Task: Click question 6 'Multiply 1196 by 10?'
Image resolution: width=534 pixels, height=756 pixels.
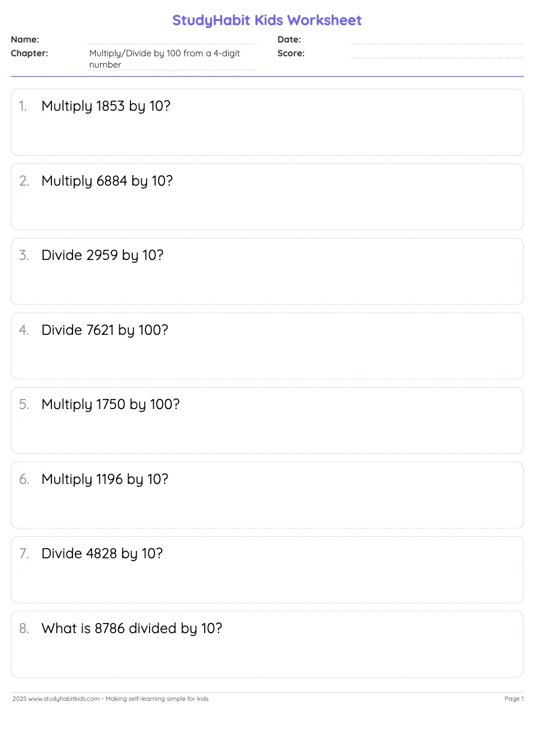Action: pyautogui.click(x=105, y=479)
